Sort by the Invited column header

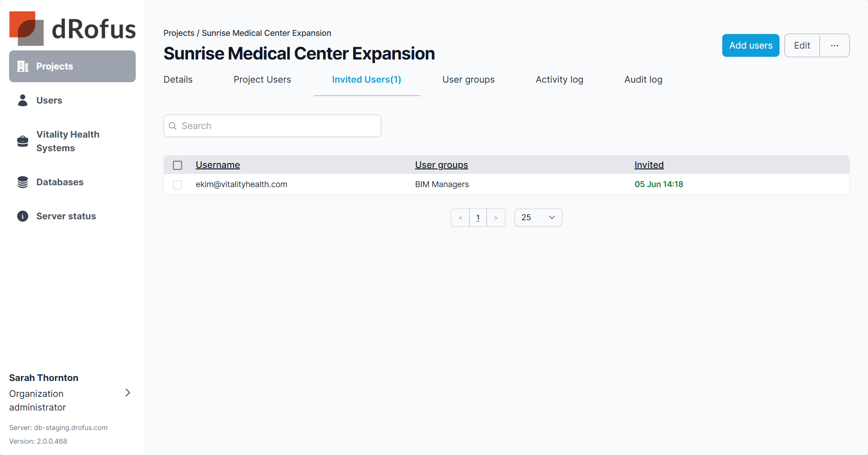point(649,165)
